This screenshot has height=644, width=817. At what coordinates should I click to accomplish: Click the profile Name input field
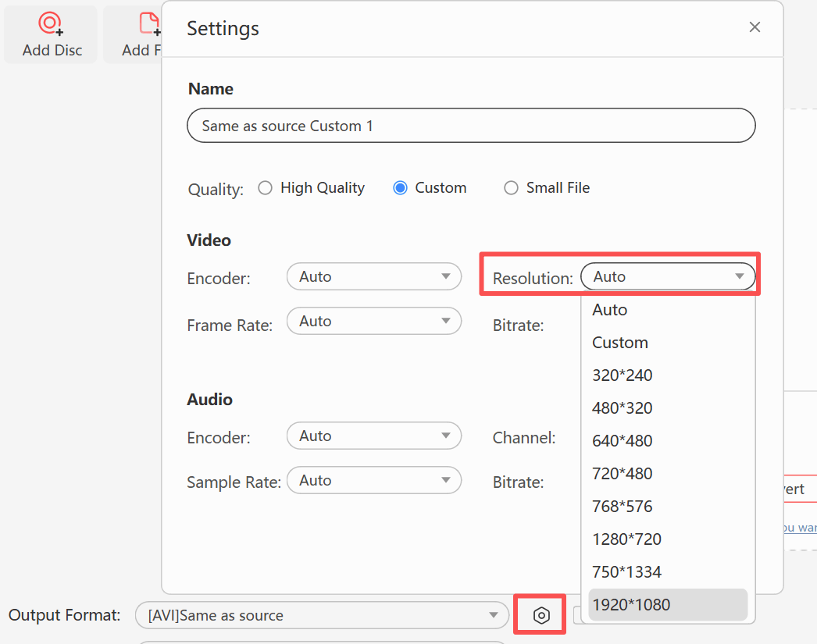coord(471,126)
